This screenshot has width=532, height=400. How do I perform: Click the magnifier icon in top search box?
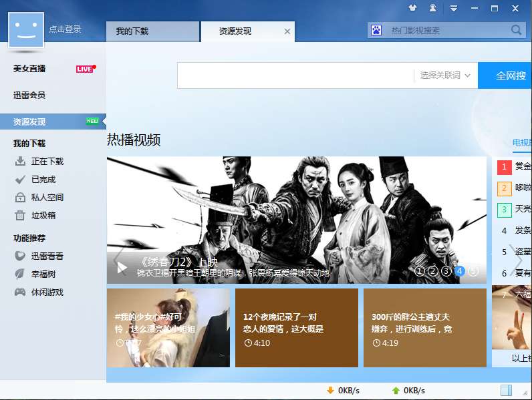pos(516,30)
